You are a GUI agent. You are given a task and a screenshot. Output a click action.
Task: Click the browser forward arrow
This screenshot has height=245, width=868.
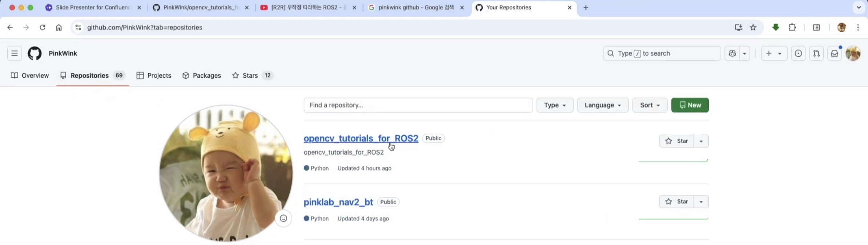click(26, 28)
